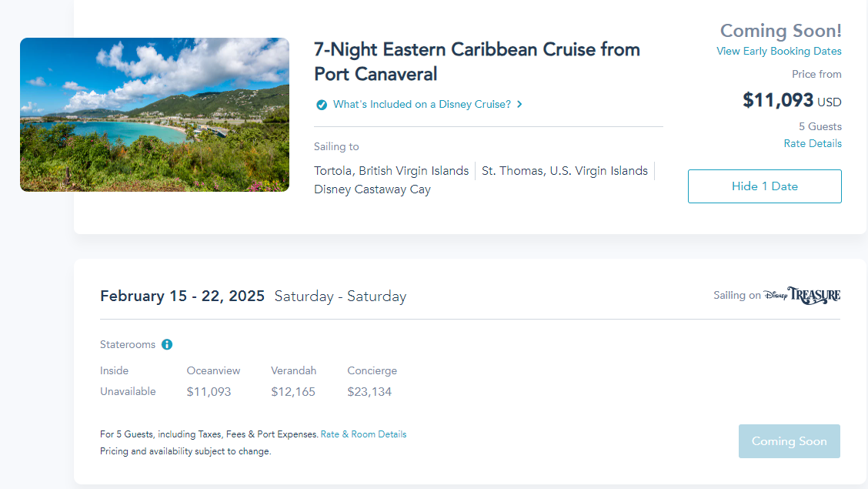Click Tortola, British Virgin Islands port
This screenshot has height=489, width=868.
pyautogui.click(x=391, y=170)
